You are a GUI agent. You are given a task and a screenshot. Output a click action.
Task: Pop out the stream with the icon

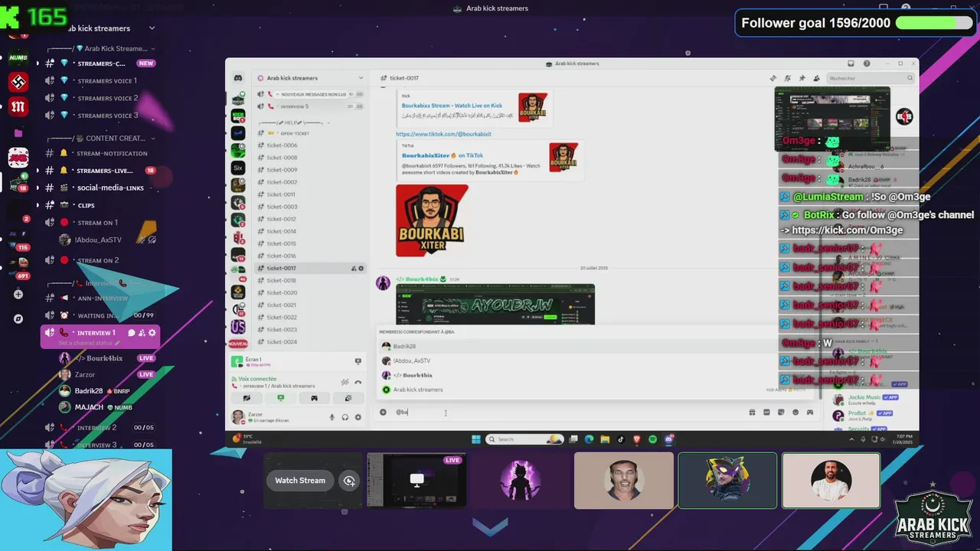[x=349, y=481]
